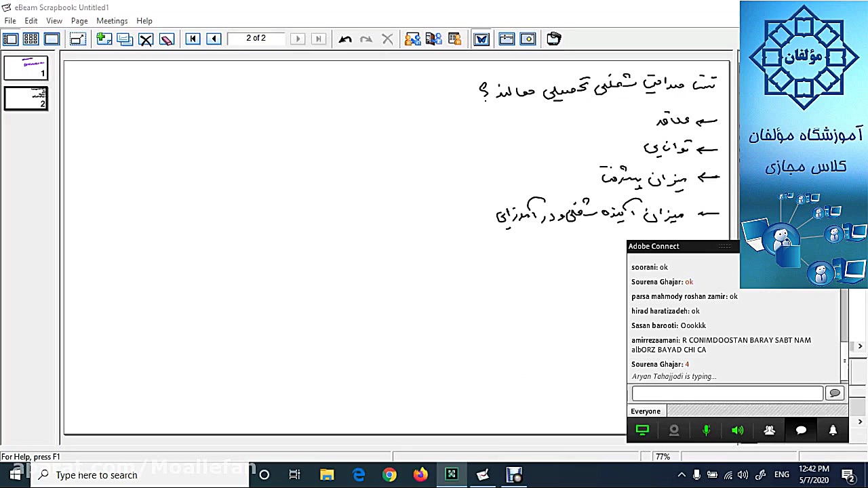Go to the previous page with the back arrow

214,39
